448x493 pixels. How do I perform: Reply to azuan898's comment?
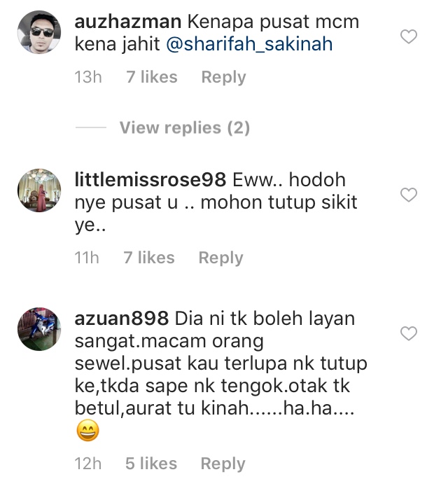(223, 464)
